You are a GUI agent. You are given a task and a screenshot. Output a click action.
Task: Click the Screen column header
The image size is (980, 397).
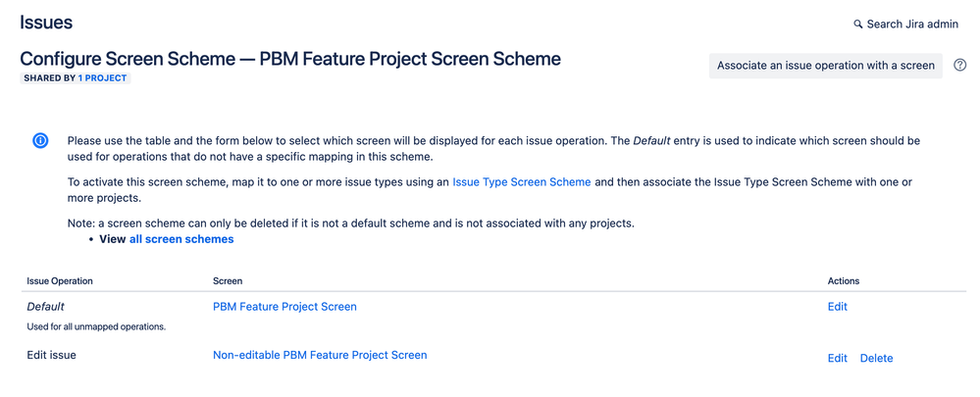tap(228, 281)
